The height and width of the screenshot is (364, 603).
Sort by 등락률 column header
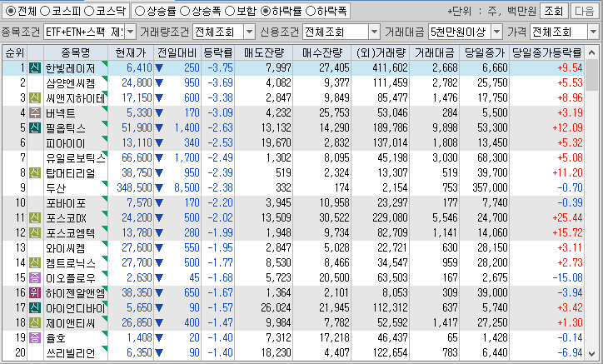coord(217,52)
